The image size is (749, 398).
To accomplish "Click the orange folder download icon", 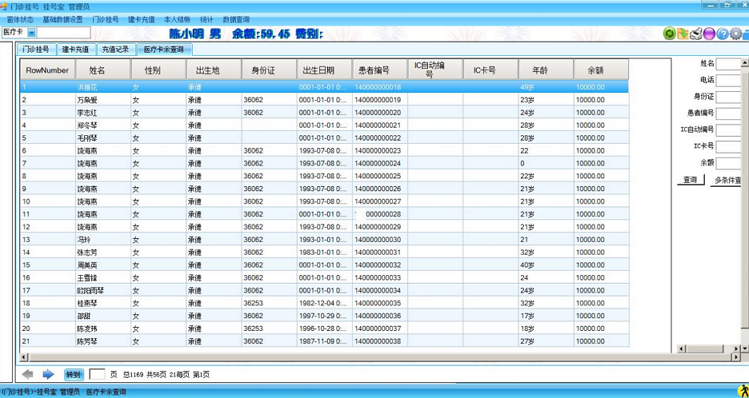I will pos(683,33).
